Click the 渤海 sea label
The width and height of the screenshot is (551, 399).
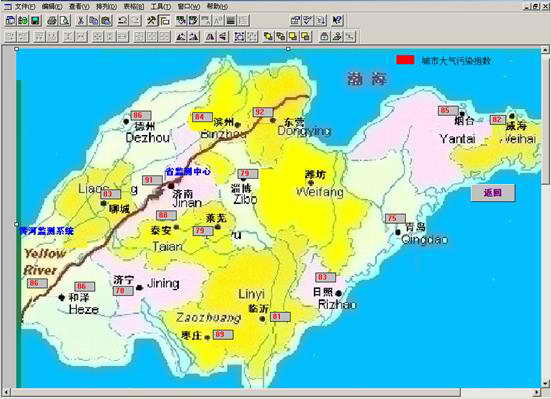367,79
